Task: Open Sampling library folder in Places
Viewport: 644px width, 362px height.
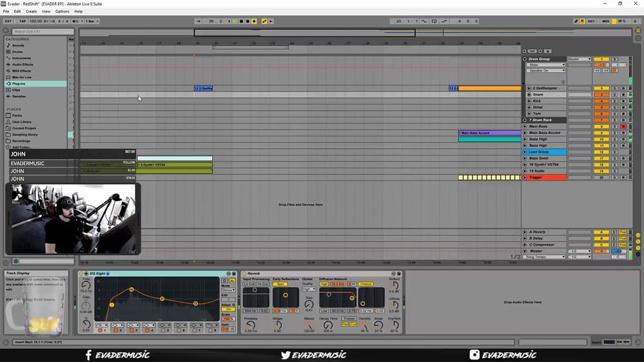Action: coord(25,134)
